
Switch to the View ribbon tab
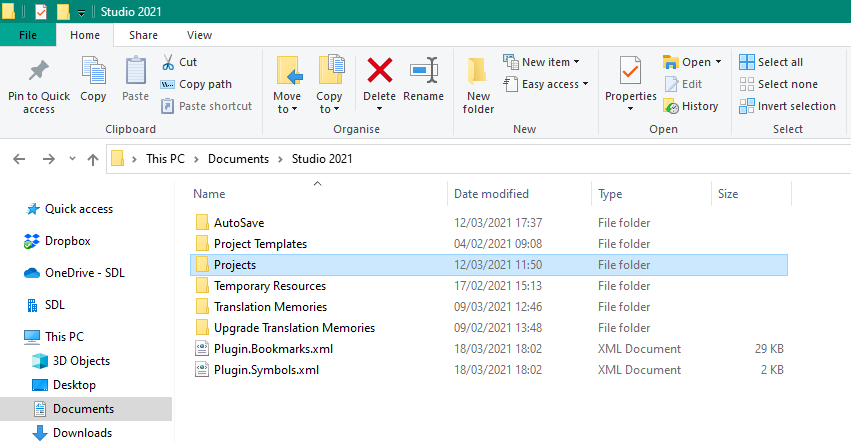[199, 35]
